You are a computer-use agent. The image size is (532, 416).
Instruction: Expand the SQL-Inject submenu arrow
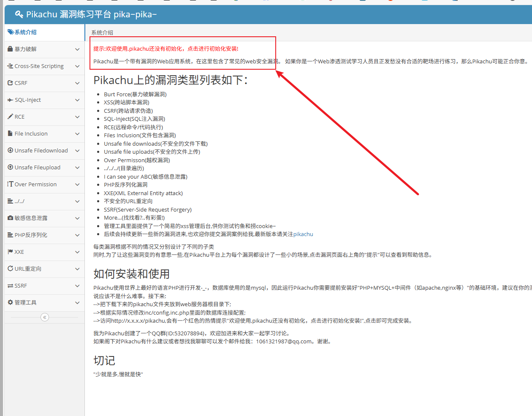click(x=77, y=100)
